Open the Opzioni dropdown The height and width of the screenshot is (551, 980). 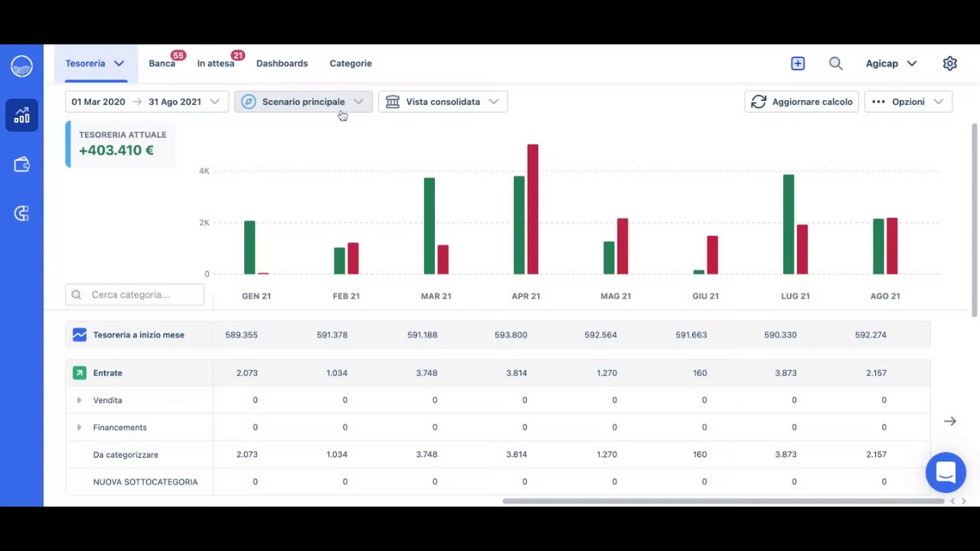[908, 102]
